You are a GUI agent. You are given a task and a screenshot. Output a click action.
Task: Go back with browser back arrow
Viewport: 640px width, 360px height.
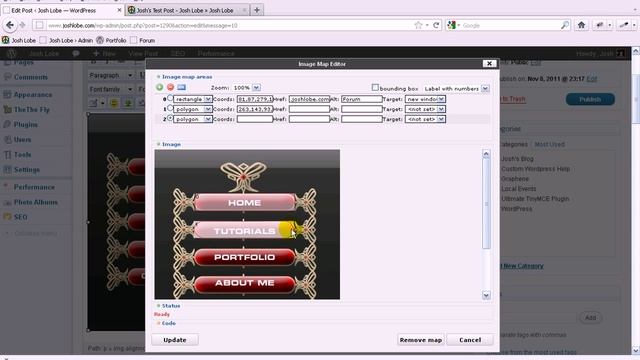click(10, 25)
